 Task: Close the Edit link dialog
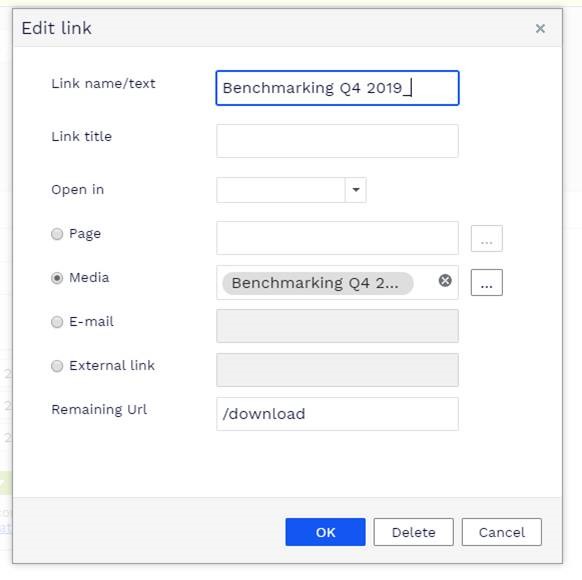[540, 29]
